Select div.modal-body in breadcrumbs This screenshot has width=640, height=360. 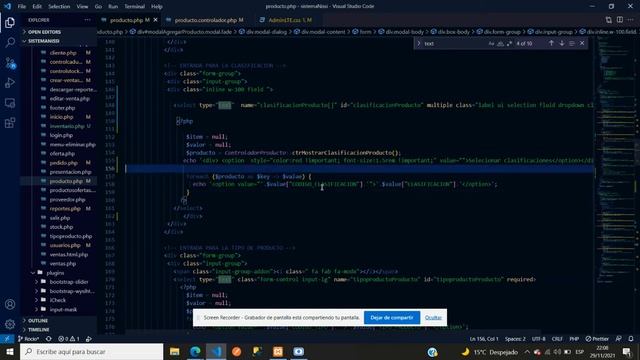[x=405, y=32]
